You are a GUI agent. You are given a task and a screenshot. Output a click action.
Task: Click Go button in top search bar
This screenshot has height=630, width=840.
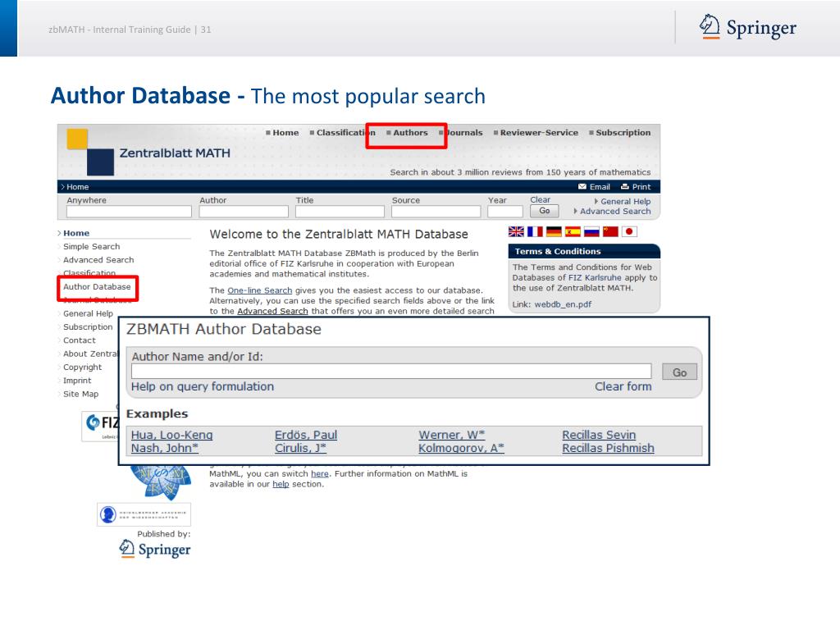tap(545, 211)
